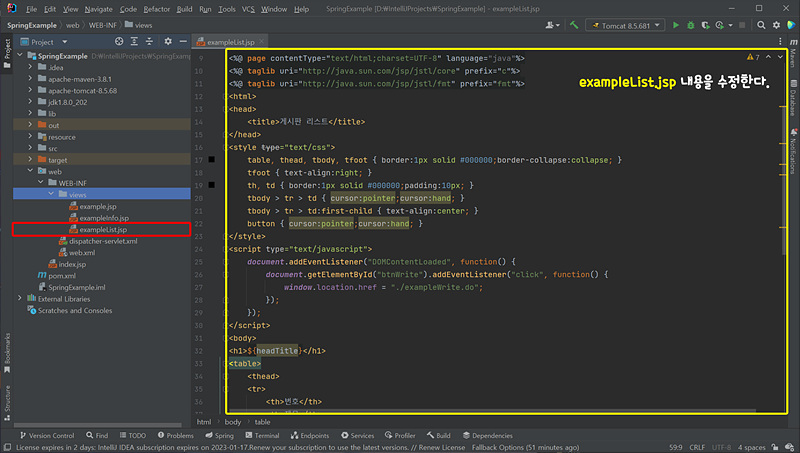
Task: Click the Project panel horizontal scrollbar
Action: 98,424
